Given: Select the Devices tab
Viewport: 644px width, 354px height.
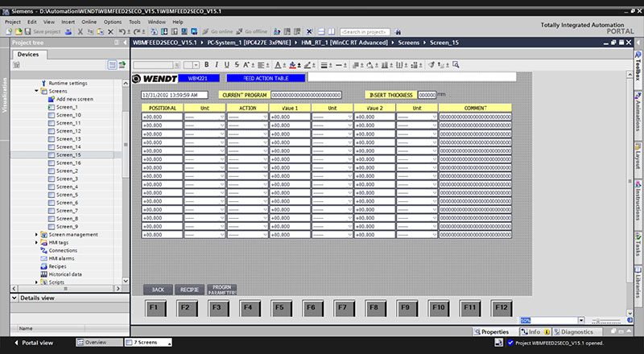Looking at the screenshot, I should click(x=28, y=54).
